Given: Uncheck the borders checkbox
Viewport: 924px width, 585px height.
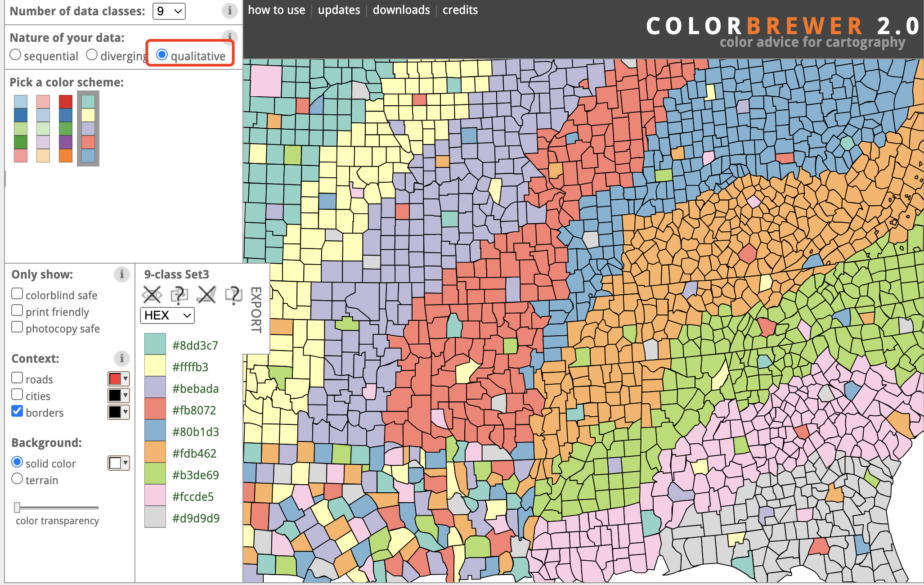Looking at the screenshot, I should pyautogui.click(x=17, y=411).
